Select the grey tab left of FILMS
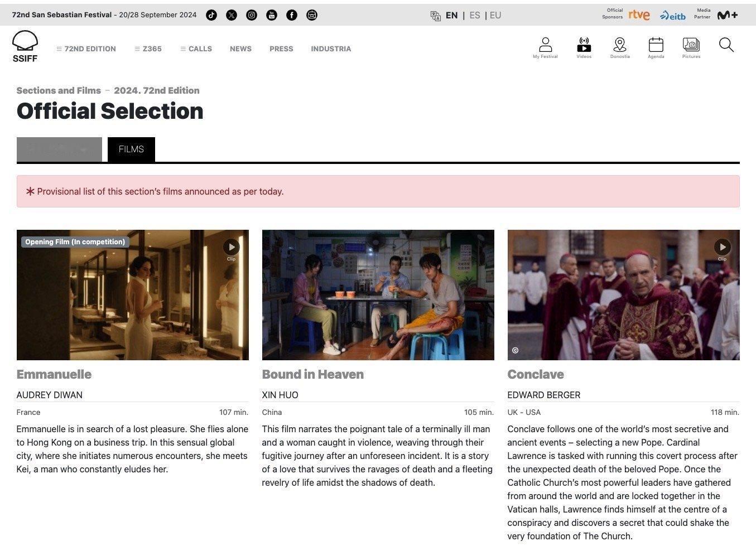The width and height of the screenshot is (756, 551). click(x=59, y=149)
